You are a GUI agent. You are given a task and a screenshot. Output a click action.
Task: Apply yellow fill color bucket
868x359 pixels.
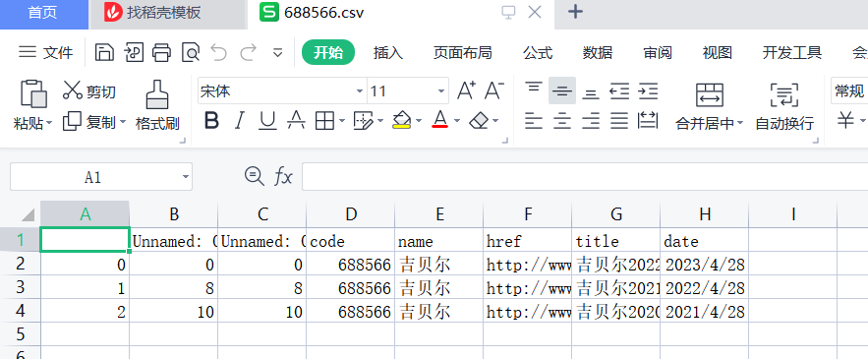401,120
